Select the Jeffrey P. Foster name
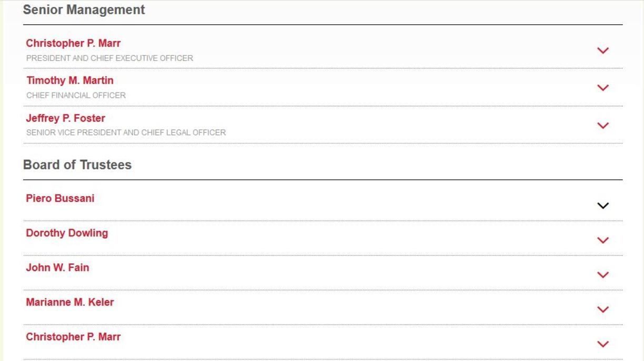 coord(66,118)
